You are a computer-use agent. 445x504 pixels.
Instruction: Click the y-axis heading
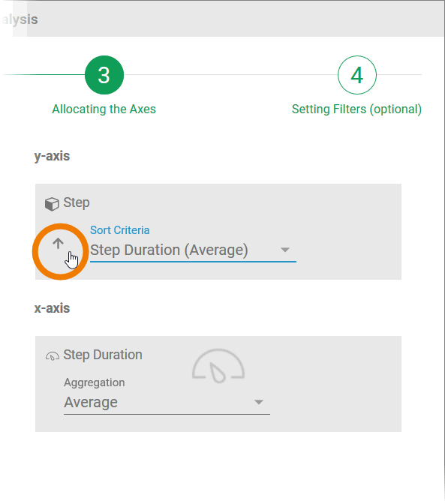point(52,156)
